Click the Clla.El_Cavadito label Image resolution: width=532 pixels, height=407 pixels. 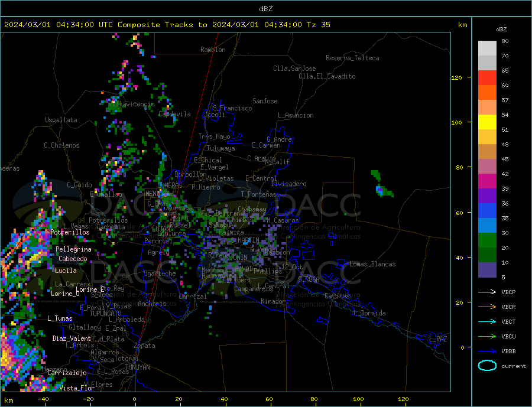point(327,76)
